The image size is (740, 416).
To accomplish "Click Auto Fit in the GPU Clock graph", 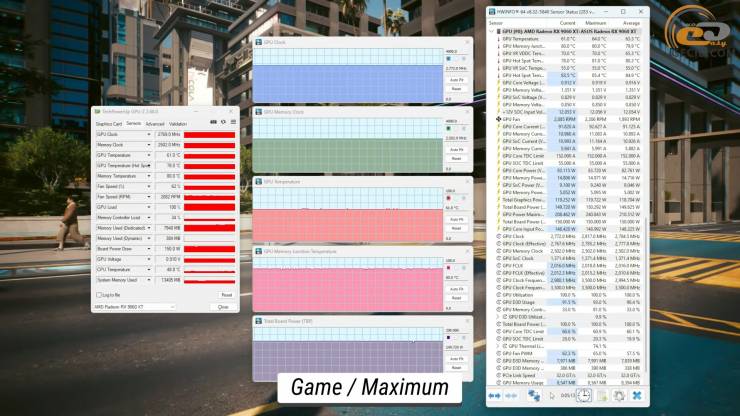I will pyautogui.click(x=456, y=79).
